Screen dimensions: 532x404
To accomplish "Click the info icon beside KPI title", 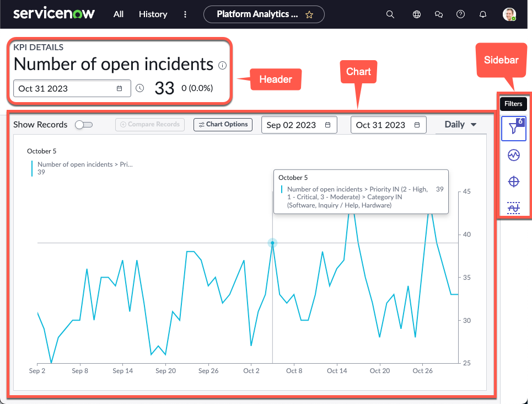I will point(222,66).
